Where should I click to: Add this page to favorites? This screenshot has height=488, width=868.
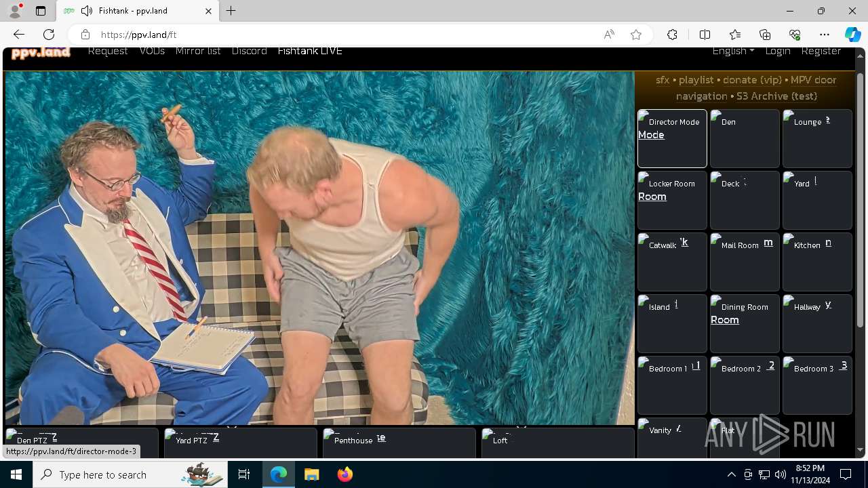click(636, 35)
